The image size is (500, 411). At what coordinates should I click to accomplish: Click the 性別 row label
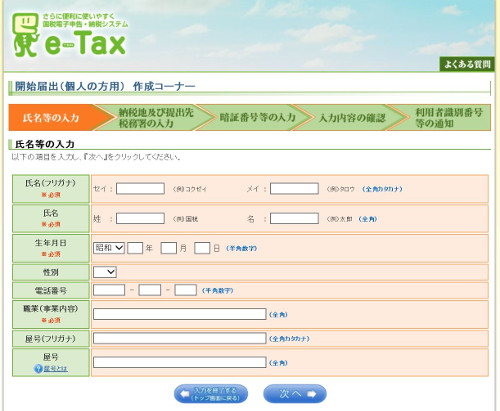[51, 272]
